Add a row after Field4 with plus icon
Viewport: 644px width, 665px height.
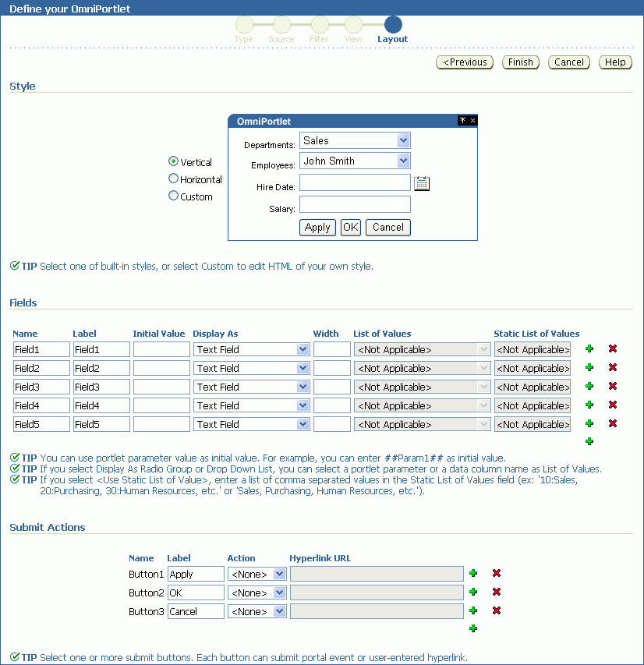[589, 405]
